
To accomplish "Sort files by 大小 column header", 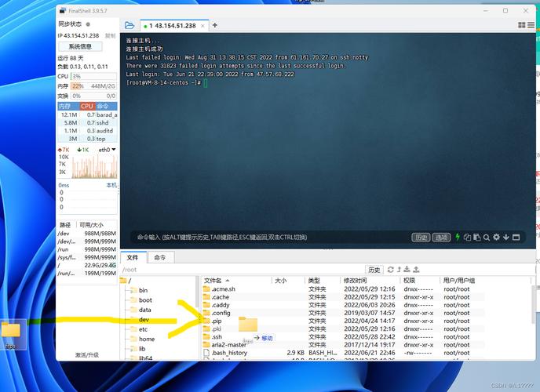I will pyautogui.click(x=288, y=281).
